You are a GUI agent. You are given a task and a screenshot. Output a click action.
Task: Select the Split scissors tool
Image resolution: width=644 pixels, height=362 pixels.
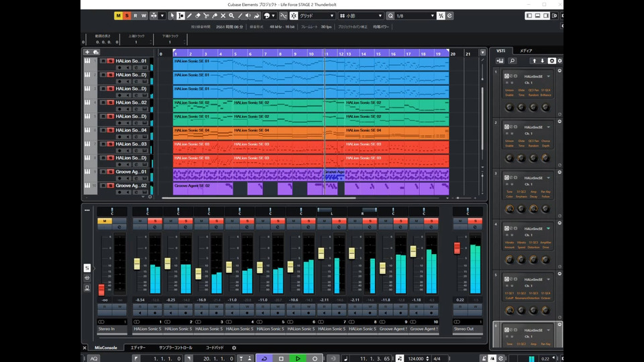[206, 15]
